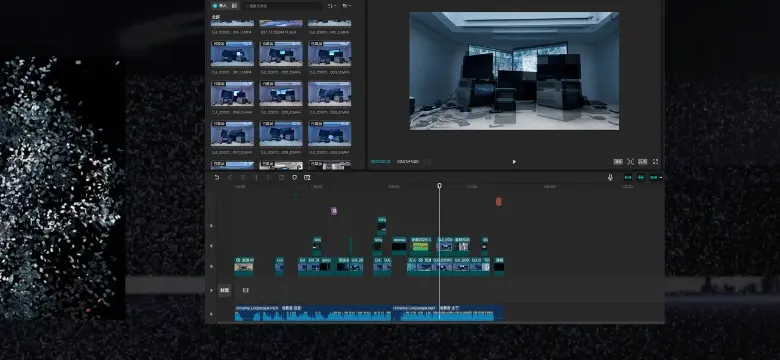Screen dimensions: 780x360
Task: Click the leftmost preview quality icon
Action: tap(618, 162)
